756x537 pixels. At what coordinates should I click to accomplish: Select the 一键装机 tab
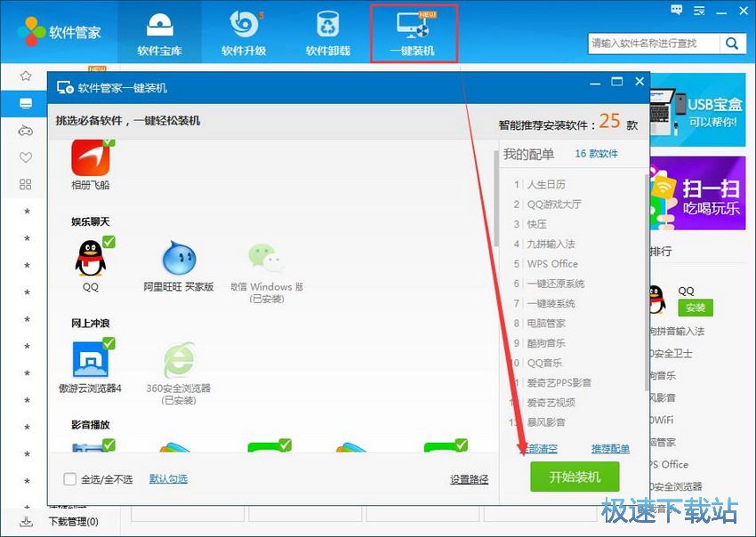click(414, 34)
